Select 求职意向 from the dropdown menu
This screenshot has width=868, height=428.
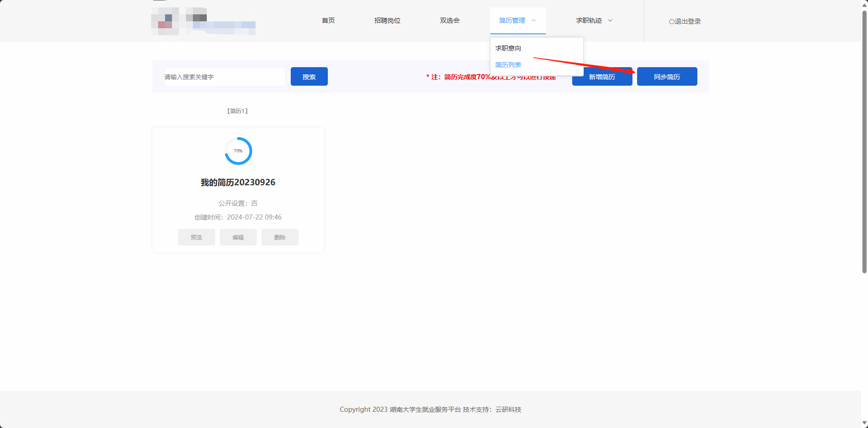pyautogui.click(x=508, y=48)
